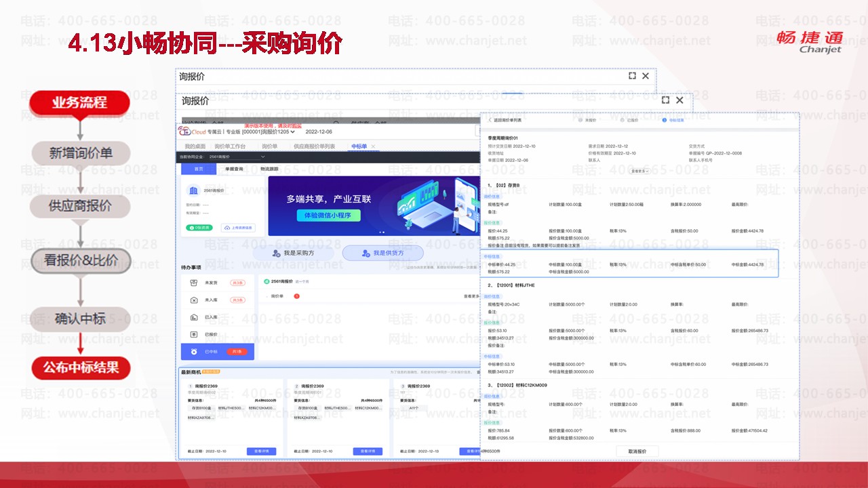Select the 中标单 tab
Screen dimensions: 868x488
pos(359,146)
